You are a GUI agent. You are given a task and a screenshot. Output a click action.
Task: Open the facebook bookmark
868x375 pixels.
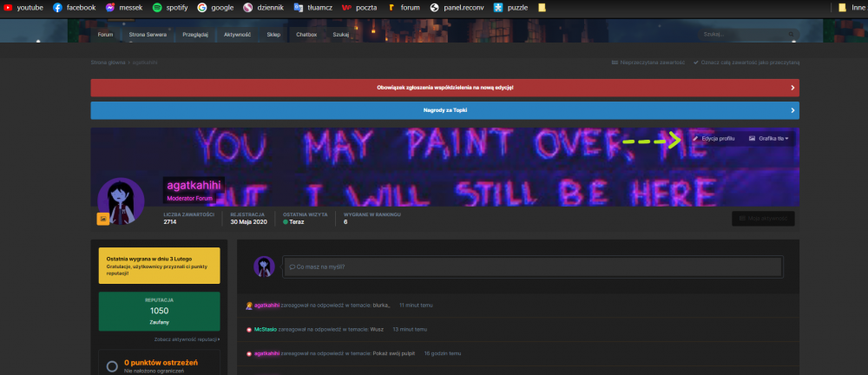click(x=74, y=8)
